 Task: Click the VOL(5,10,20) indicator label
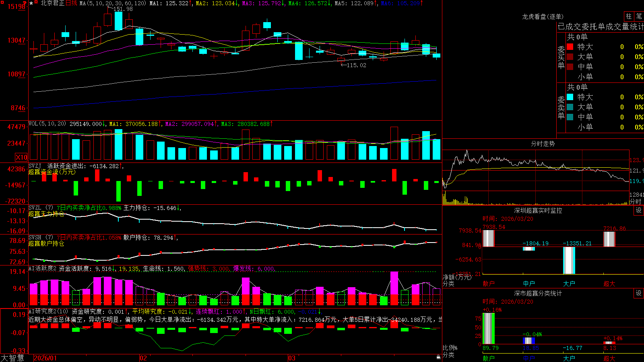(47, 124)
